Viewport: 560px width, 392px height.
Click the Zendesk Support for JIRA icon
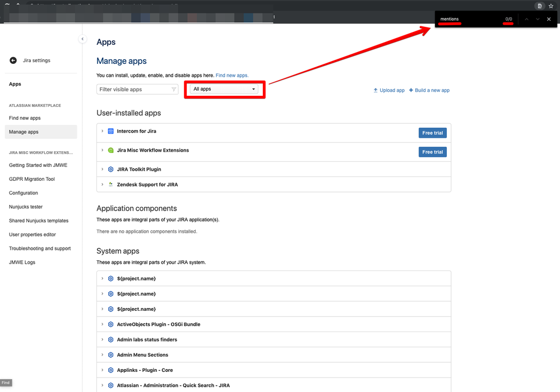coord(111,184)
